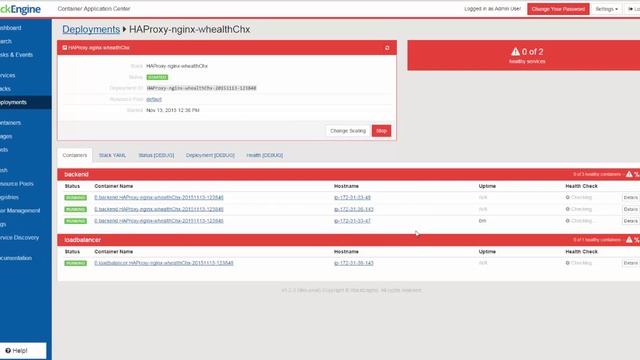
Task: Click hostname ip-172-31-33-47
Action: [352, 221]
